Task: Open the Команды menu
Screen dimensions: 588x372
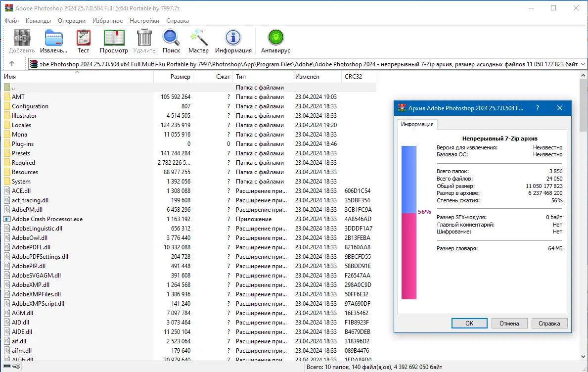Action: (39, 20)
